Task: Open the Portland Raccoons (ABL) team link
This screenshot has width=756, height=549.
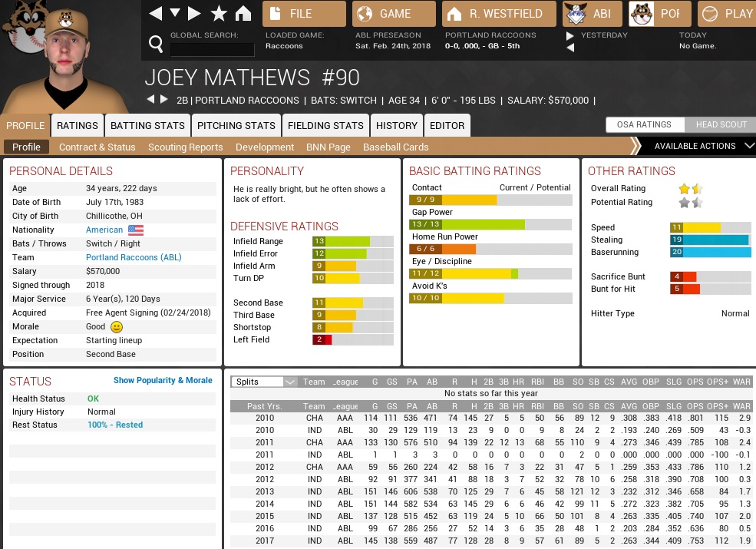Action: point(133,257)
